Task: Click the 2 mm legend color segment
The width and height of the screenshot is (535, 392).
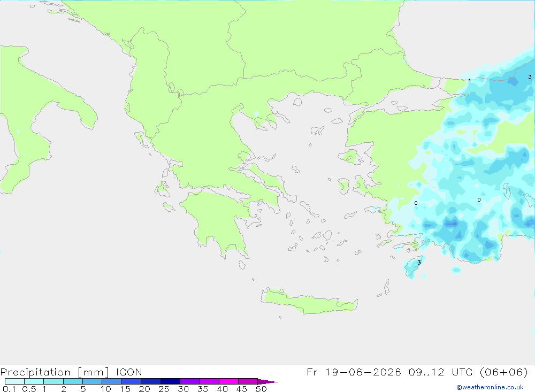Action: [x=73, y=381]
